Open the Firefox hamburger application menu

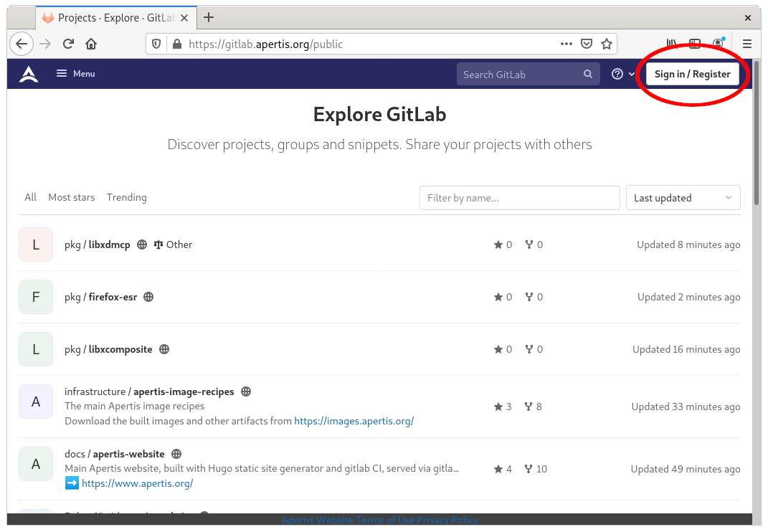tap(747, 44)
